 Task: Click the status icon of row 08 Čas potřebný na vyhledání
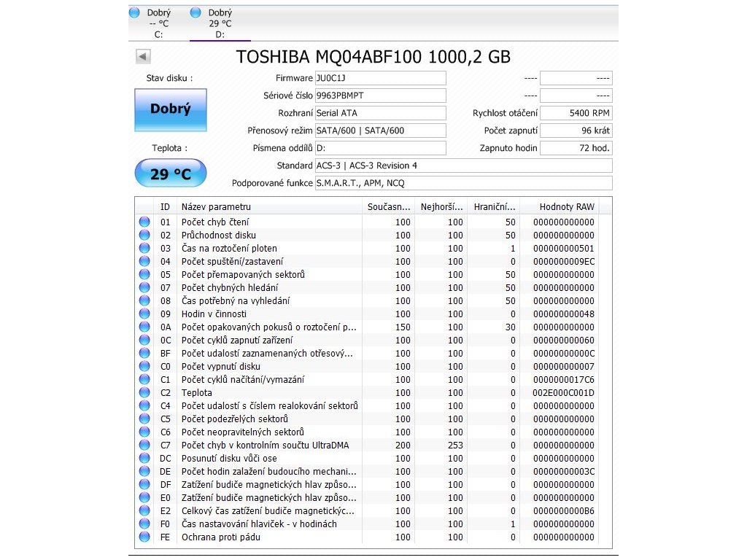tap(144, 301)
